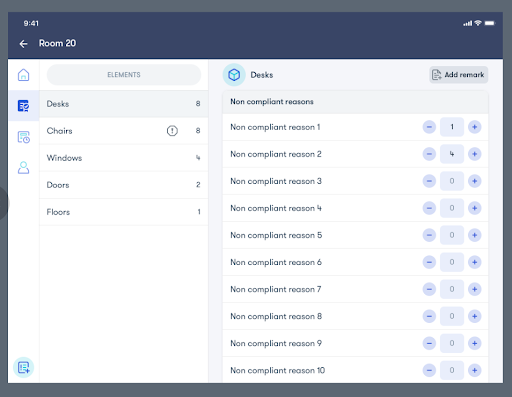Click minus on Non compliant reason 8

click(x=429, y=316)
